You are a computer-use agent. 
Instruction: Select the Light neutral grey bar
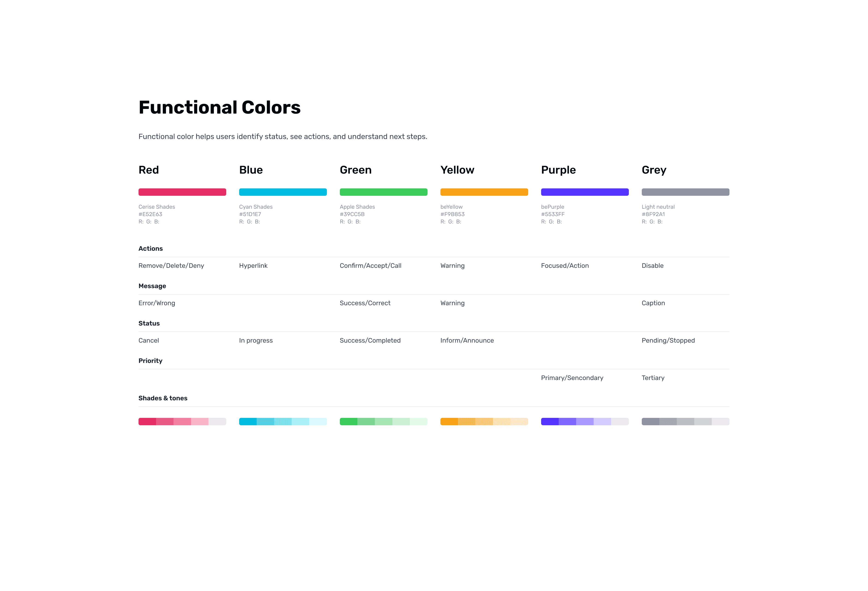click(685, 192)
